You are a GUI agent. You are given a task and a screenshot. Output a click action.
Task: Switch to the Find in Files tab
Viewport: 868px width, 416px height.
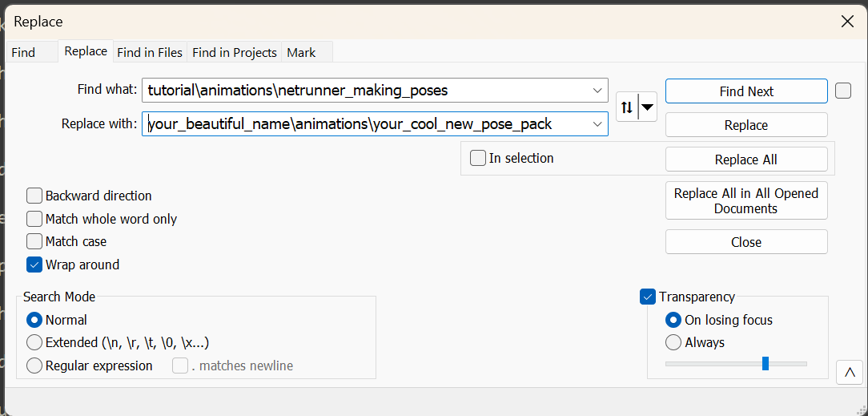coord(150,52)
